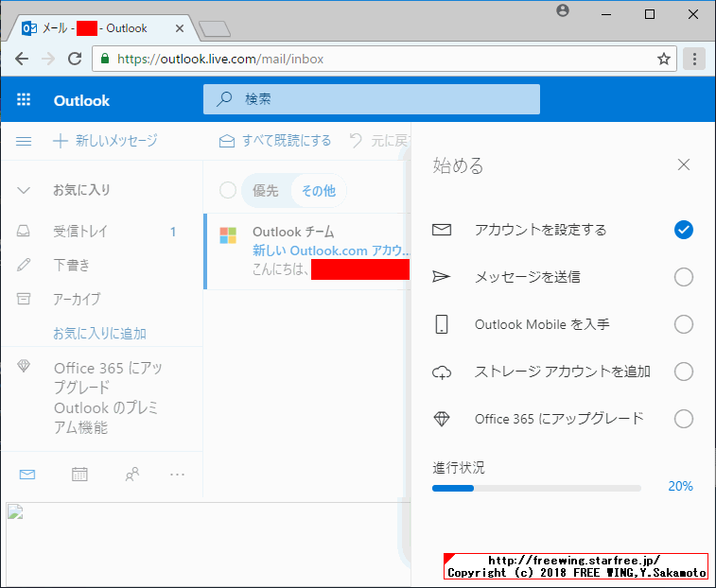Bookmark page with star icon
The image size is (716, 588).
[663, 59]
